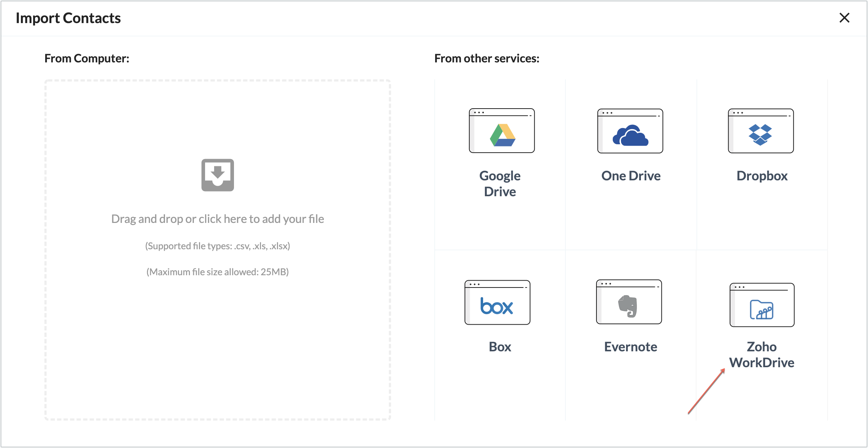Screen dimensions: 868x448
Task: Choose the Dropbox service icon
Action: coord(761,131)
